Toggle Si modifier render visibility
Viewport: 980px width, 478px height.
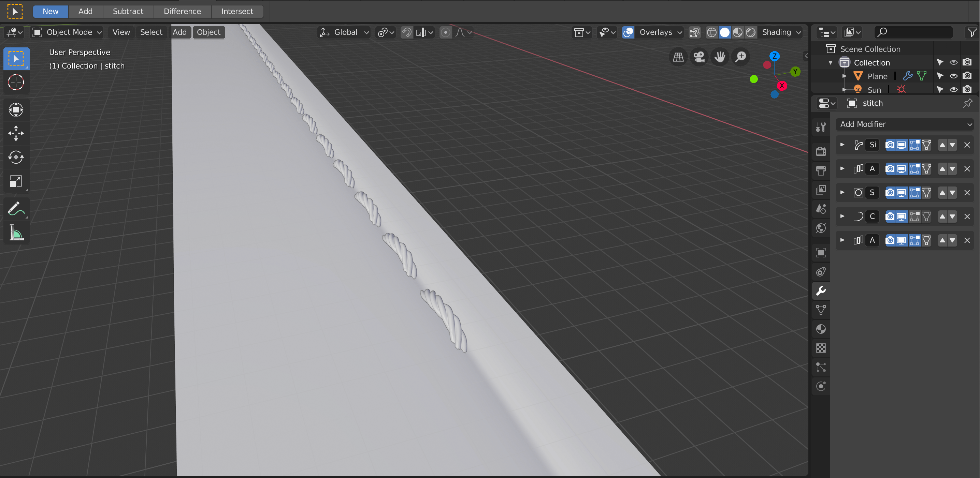pyautogui.click(x=890, y=145)
